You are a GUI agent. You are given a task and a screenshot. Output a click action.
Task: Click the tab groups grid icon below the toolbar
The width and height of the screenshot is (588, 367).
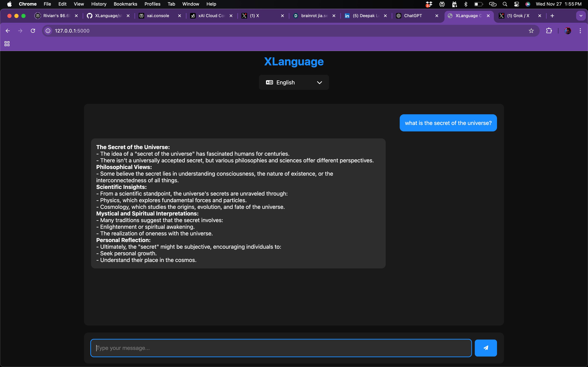pos(7,44)
